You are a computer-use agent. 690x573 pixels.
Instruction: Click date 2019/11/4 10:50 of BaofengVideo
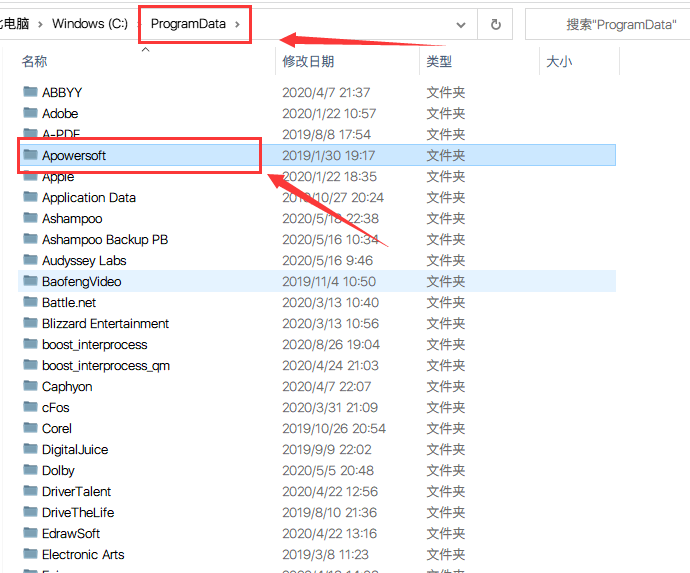pos(329,282)
